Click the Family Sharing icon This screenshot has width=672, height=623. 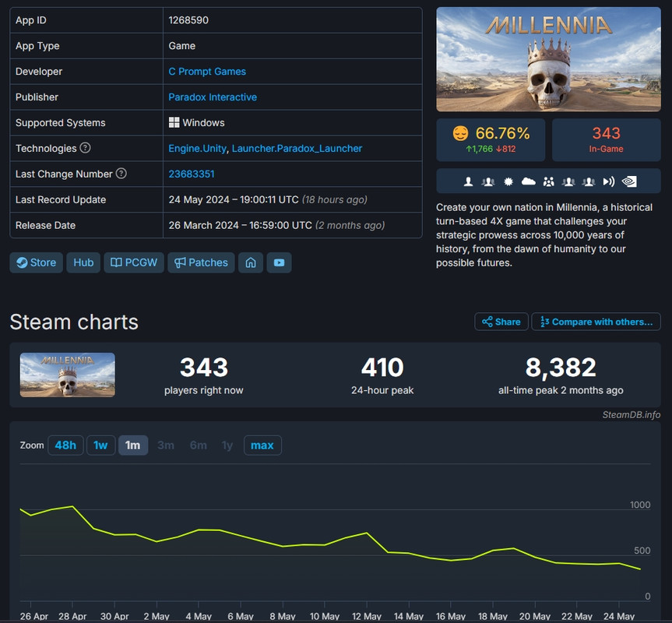[x=548, y=181]
